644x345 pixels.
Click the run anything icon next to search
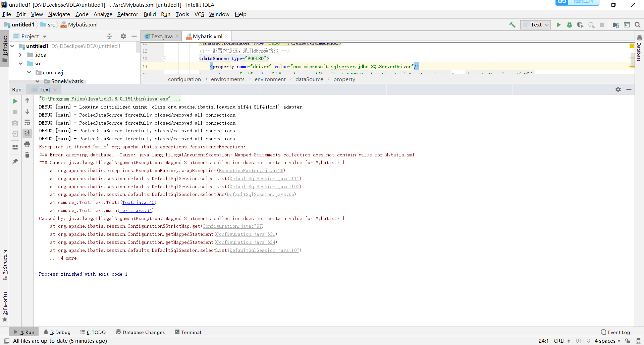(627, 25)
